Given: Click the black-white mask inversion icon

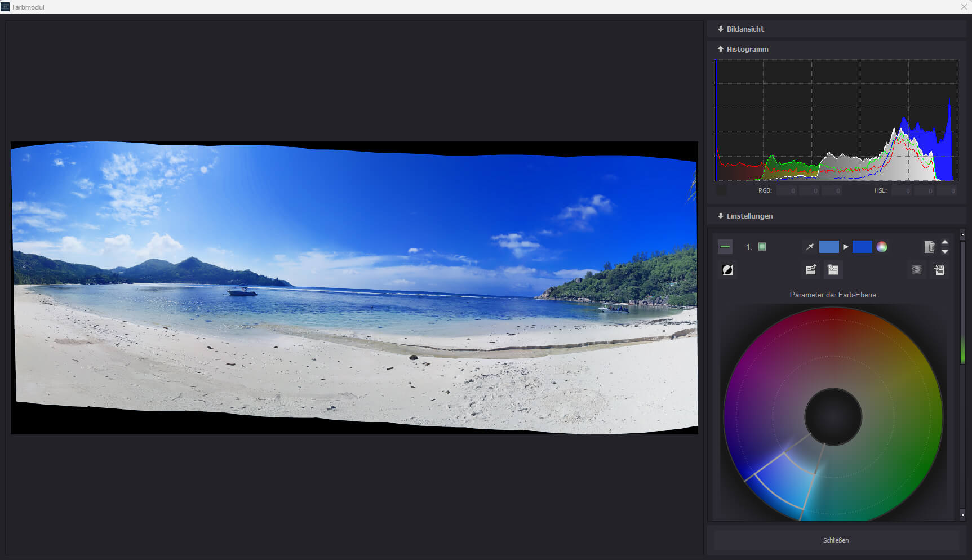Looking at the screenshot, I should [727, 270].
